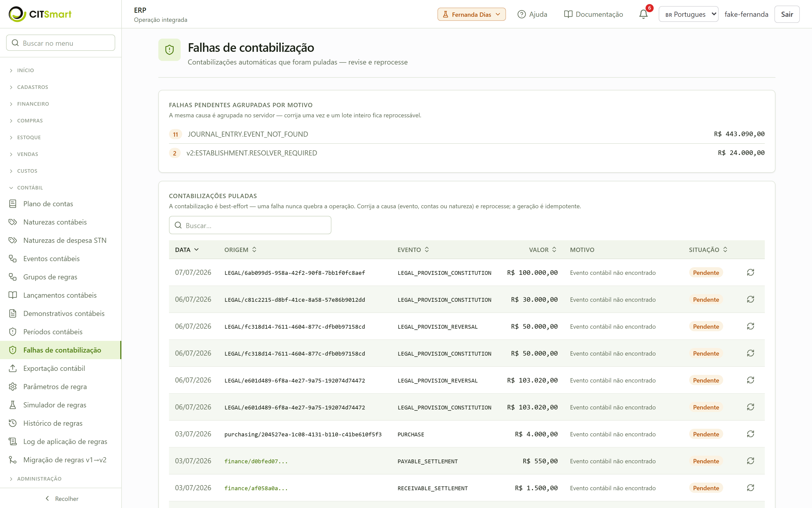Click the notifications bell icon
This screenshot has height=508, width=812.
coord(643,14)
